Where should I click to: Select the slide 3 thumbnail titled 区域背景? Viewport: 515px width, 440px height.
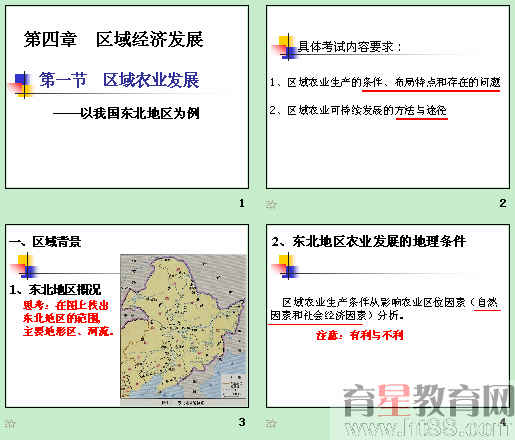pyautogui.click(x=127, y=316)
